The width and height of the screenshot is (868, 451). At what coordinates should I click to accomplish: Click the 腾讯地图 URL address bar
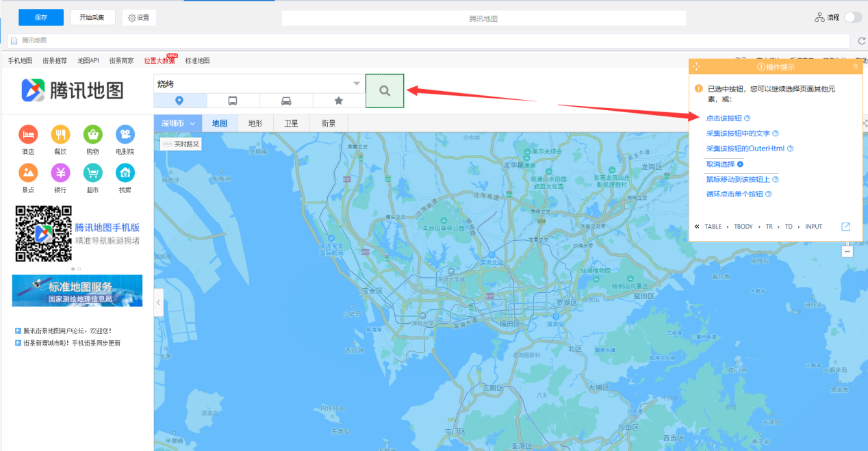[x=429, y=40]
